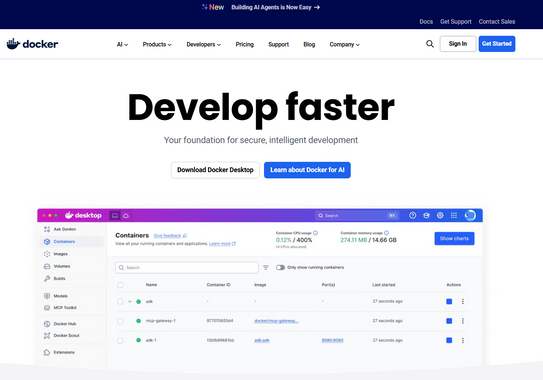Focus the containers Search input field

click(187, 267)
